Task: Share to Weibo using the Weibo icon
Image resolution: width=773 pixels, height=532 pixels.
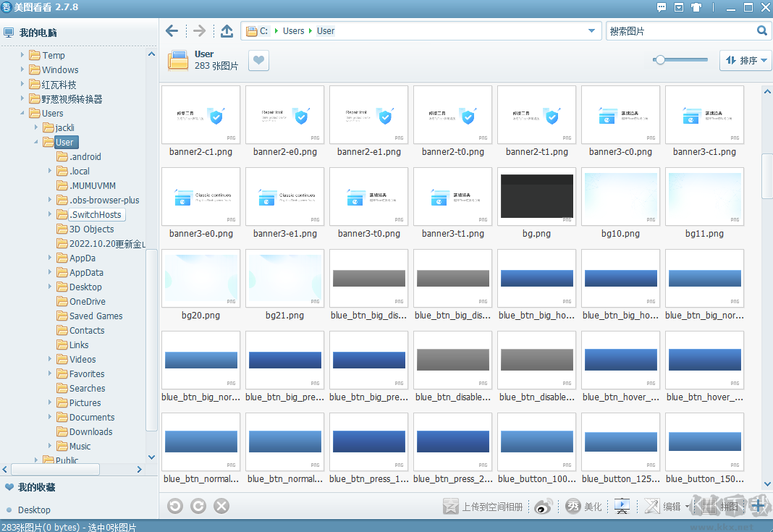Action: [543, 507]
